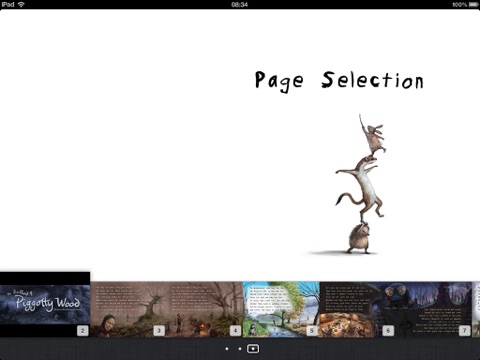
Task: Tap the Wi-Fi icon in status bar
Action: click(21, 4)
